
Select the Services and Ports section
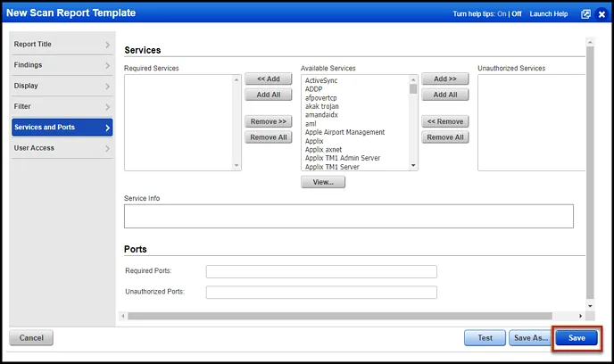62,128
